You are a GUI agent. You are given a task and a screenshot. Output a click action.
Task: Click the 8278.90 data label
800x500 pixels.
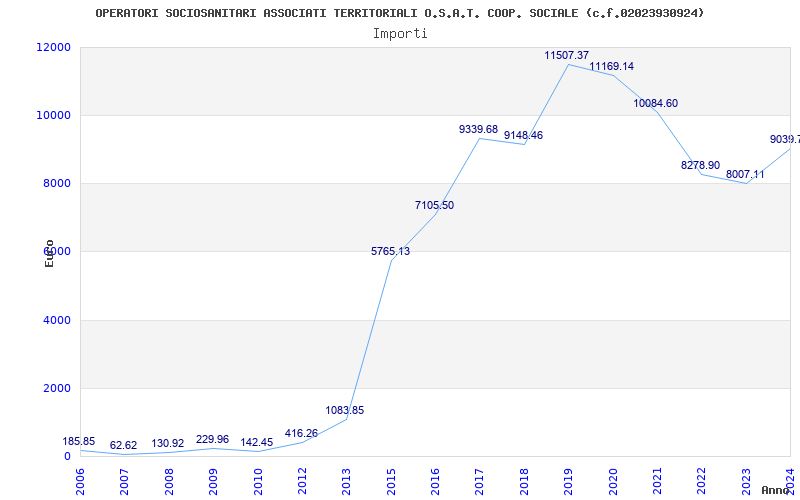click(701, 165)
